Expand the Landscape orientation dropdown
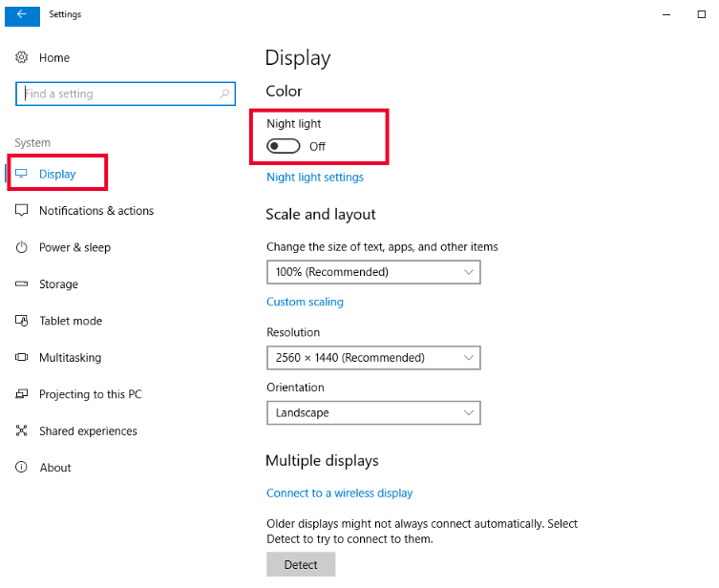This screenshot has width=719, height=588. pos(373,413)
